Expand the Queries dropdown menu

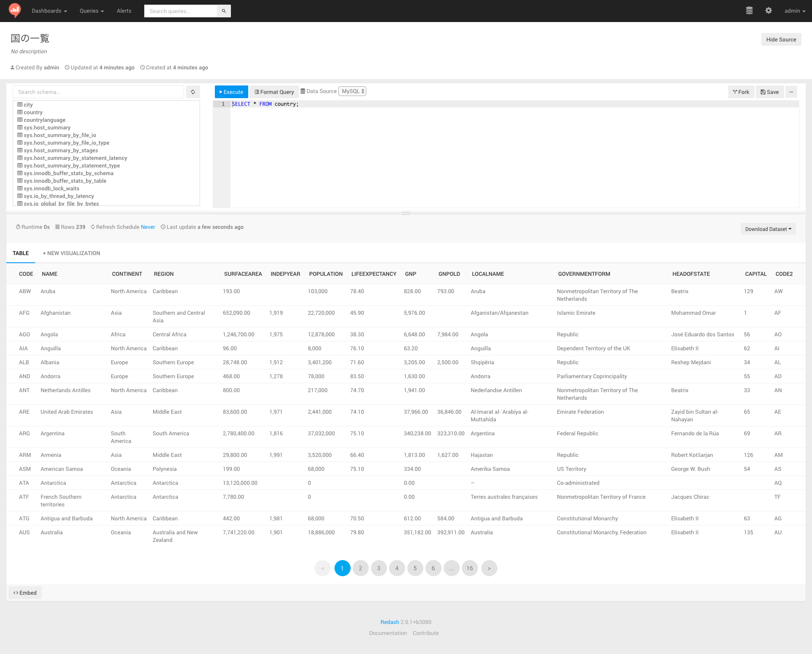(91, 11)
